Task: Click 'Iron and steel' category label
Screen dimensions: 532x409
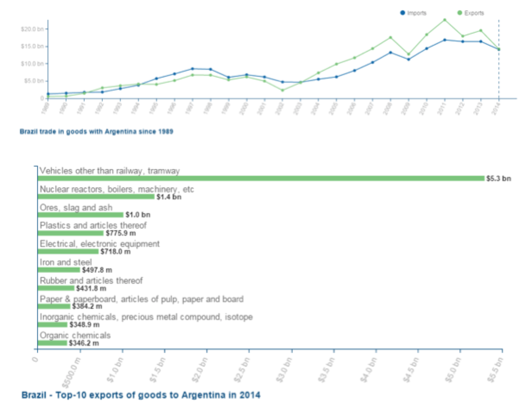Action: coord(66,262)
